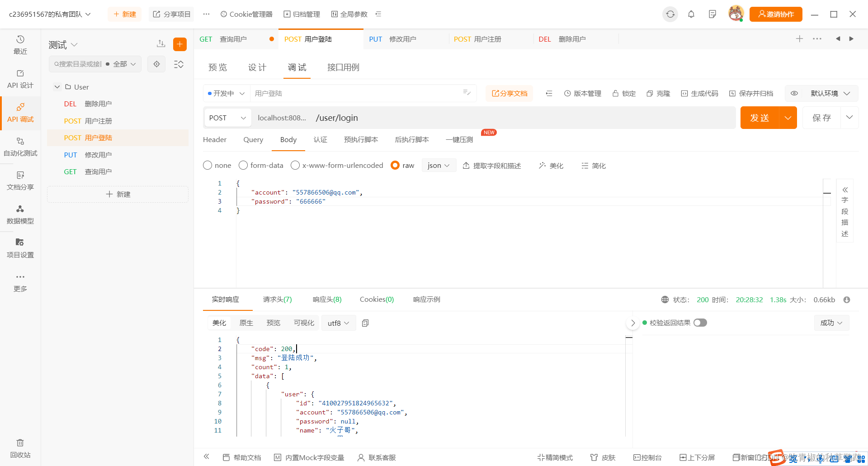This screenshot has height=466, width=868.
Task: Open the 响应头(8) tab
Action: 327,300
